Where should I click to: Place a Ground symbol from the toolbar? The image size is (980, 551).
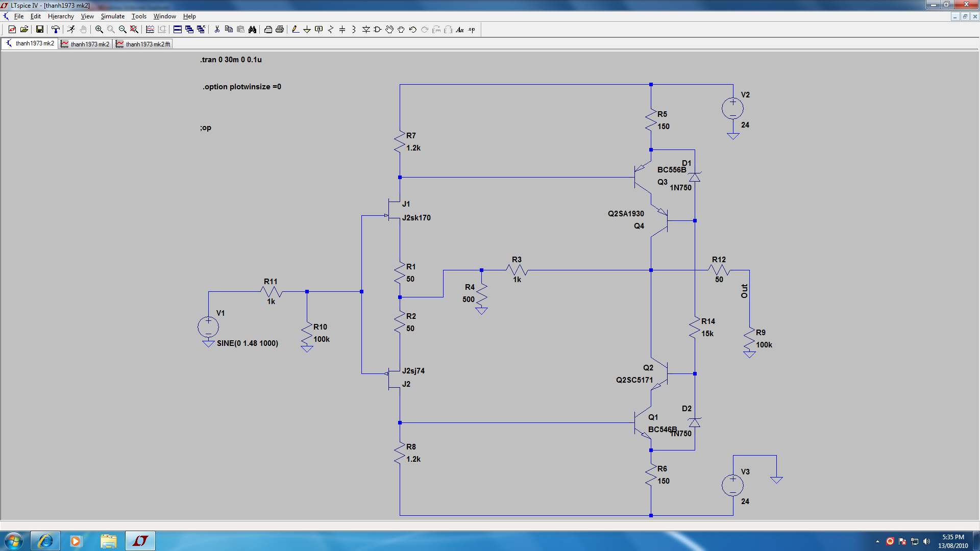(x=307, y=30)
